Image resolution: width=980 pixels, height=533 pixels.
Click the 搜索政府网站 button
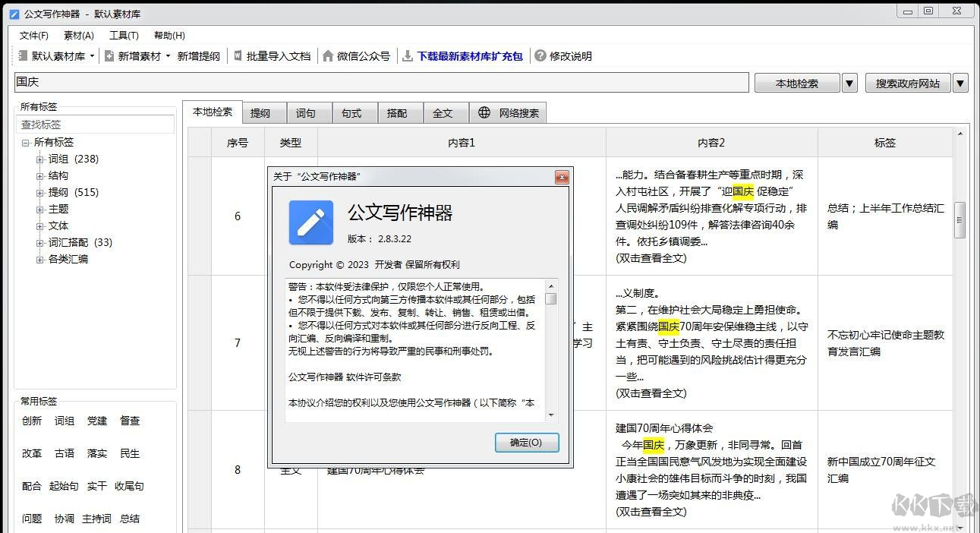pyautogui.click(x=908, y=84)
